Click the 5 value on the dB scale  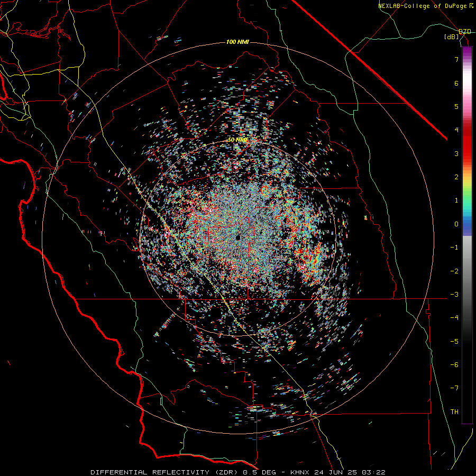[x=456, y=106]
